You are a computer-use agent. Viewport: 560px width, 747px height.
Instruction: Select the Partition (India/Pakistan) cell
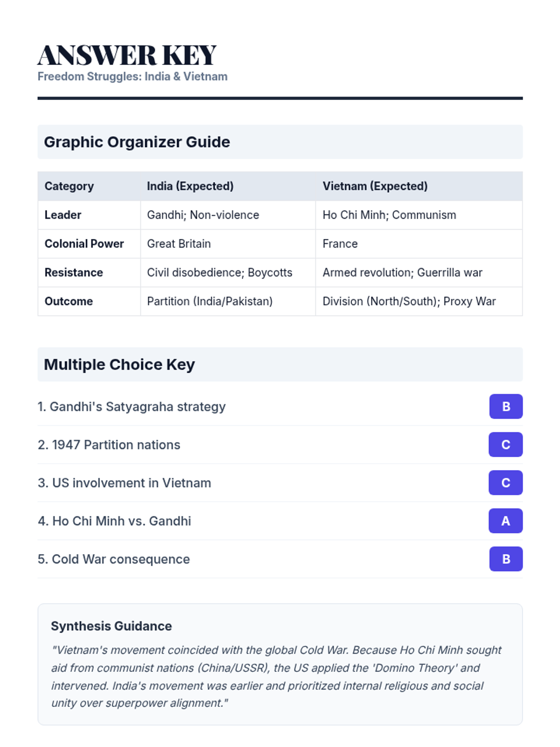click(x=210, y=302)
